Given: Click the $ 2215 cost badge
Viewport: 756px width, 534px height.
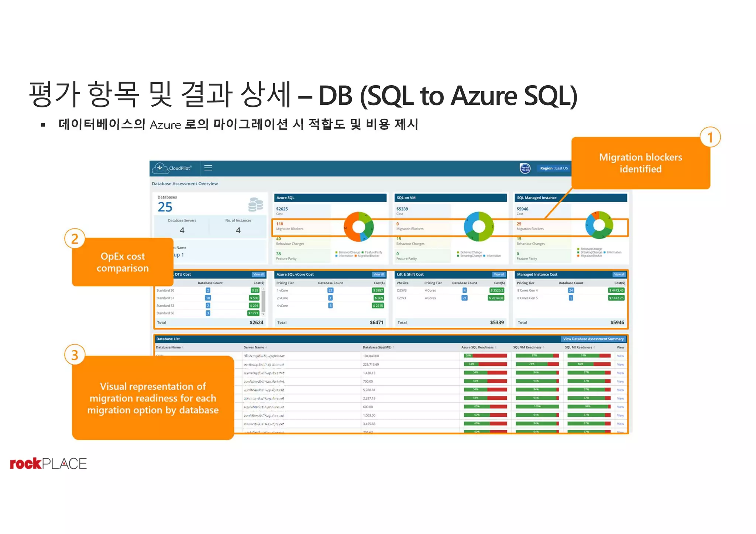Looking at the screenshot, I should tap(378, 306).
